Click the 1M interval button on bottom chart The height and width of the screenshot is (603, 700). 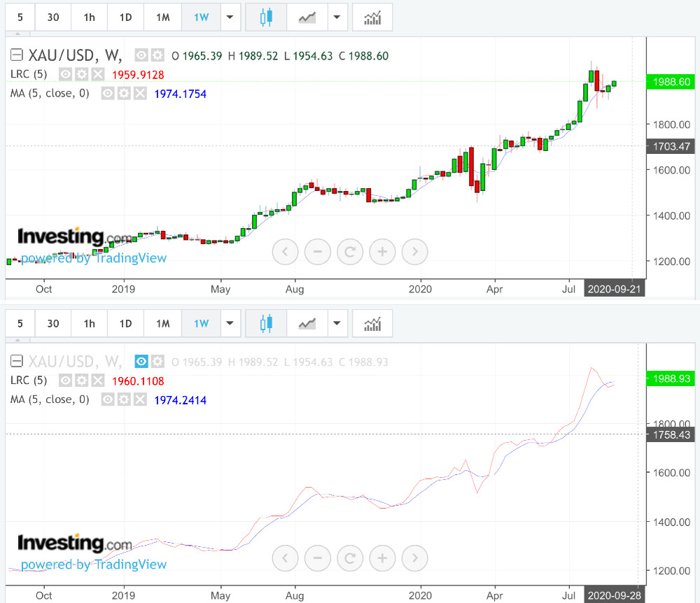(x=162, y=323)
